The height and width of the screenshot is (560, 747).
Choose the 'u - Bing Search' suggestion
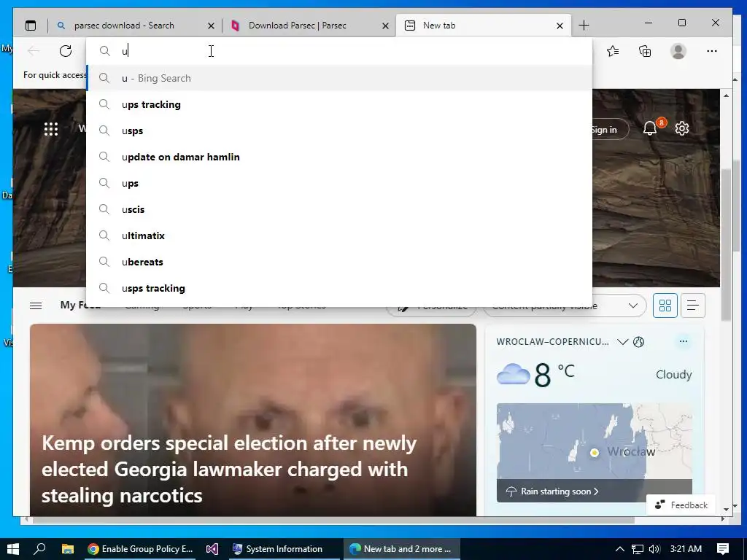coord(338,78)
